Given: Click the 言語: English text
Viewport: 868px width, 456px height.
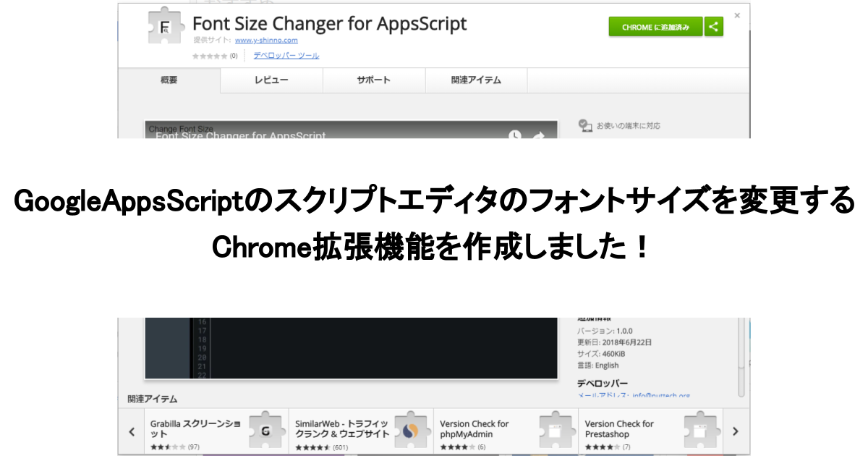Looking at the screenshot, I should point(598,366).
